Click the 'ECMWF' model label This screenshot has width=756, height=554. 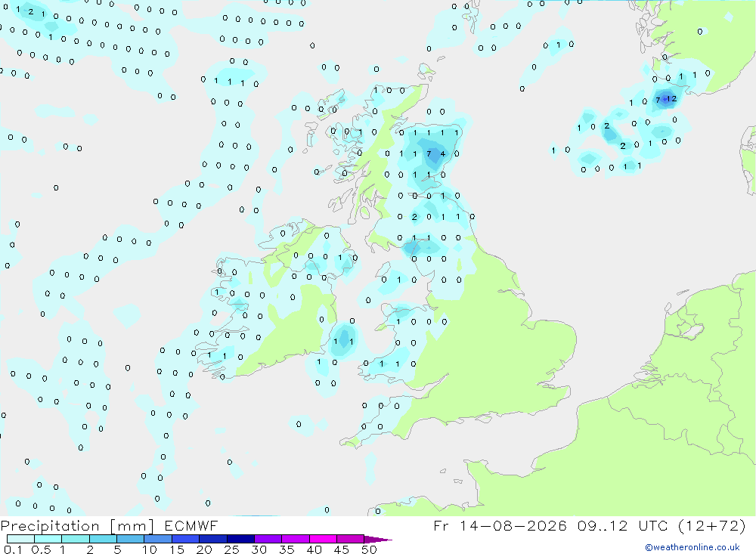point(191,525)
